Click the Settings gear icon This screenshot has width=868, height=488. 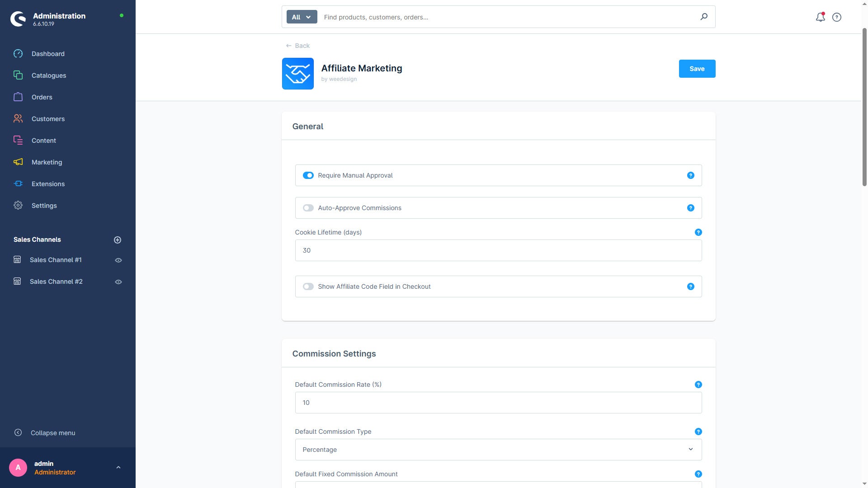pos(18,206)
